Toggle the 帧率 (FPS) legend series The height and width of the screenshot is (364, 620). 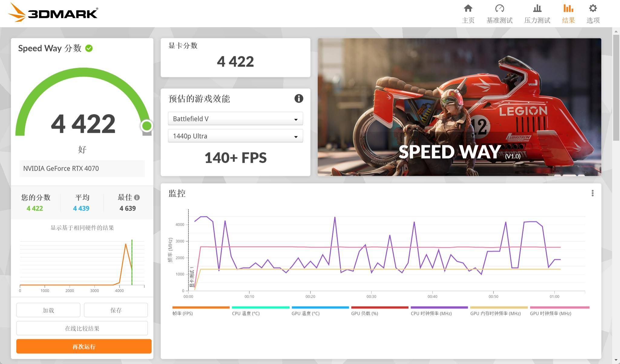[x=201, y=311]
